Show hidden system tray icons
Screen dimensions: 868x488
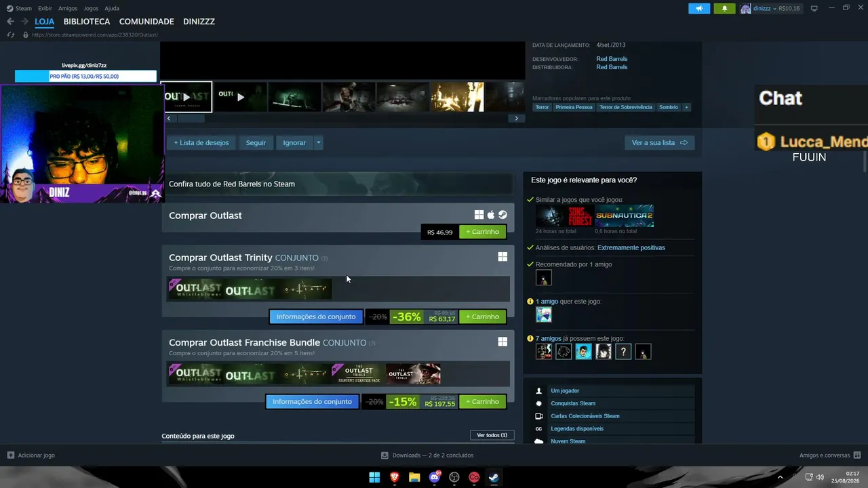(780, 477)
